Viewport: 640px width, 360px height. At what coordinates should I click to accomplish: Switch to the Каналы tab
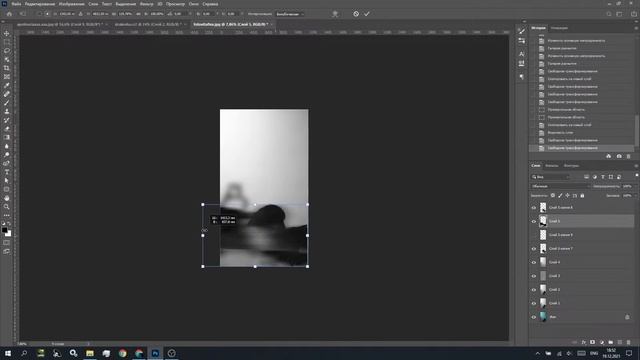[551, 166]
